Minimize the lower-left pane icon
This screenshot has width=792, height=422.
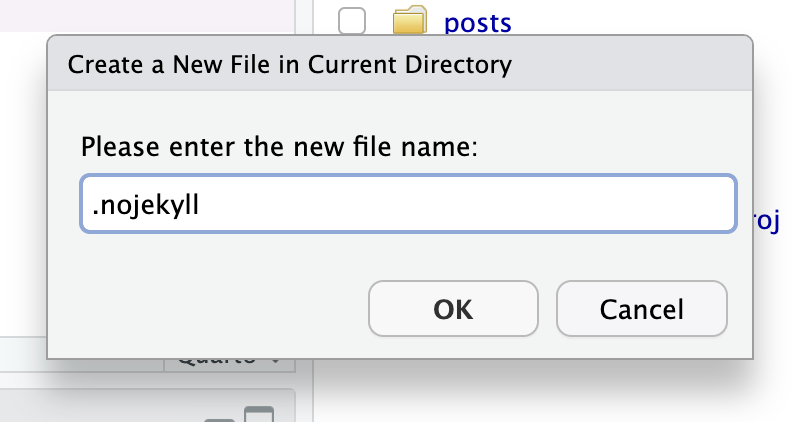(220, 419)
